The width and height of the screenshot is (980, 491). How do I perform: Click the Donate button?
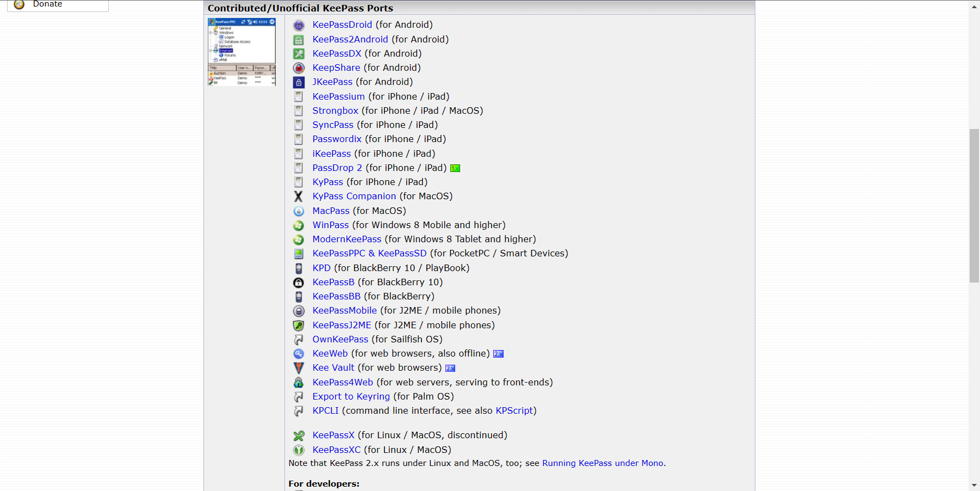(57, 5)
